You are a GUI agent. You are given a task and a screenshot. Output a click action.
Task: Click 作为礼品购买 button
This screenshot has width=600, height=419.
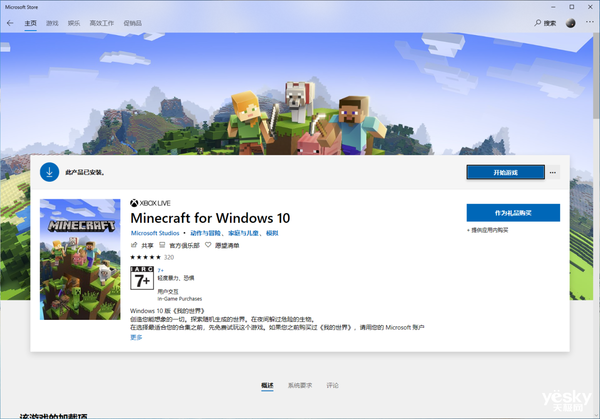[513, 213]
